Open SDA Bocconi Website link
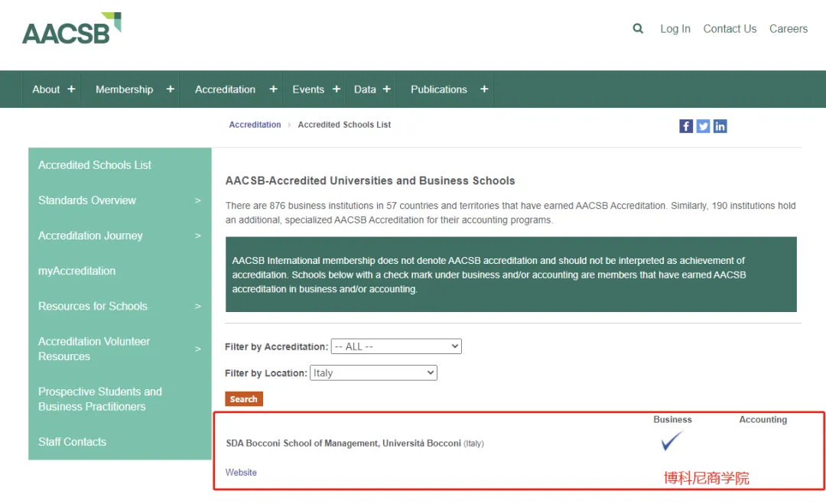This screenshot has width=826, height=504. (241, 473)
